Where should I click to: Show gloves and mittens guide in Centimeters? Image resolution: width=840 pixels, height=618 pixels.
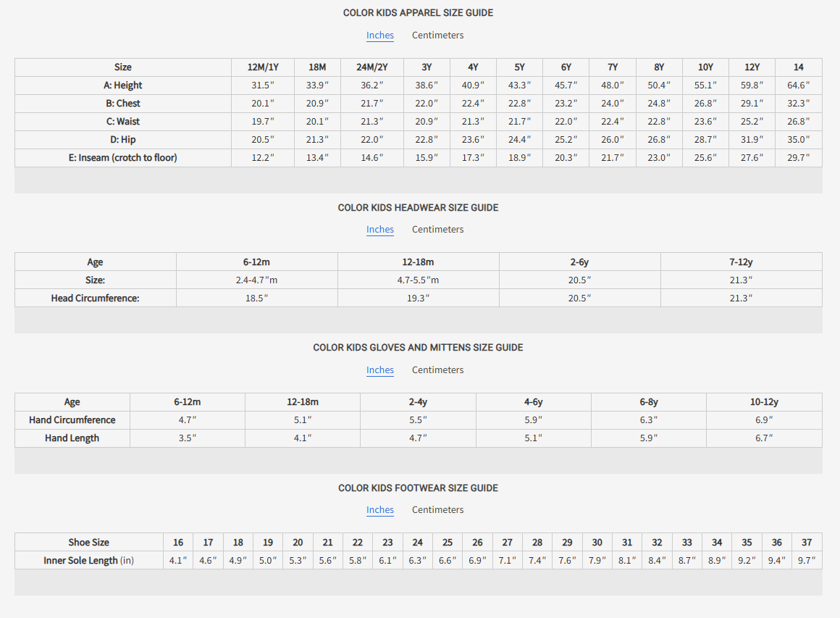(437, 370)
